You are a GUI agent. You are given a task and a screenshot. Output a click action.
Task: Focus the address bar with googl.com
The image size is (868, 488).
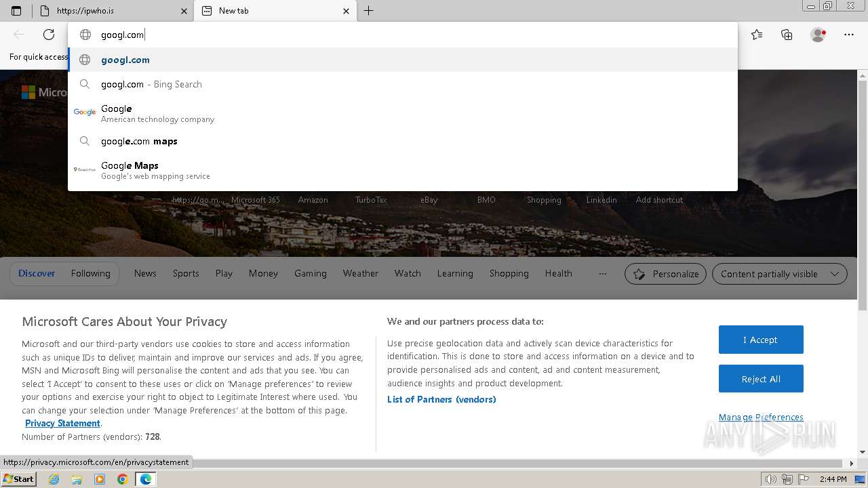tap(403, 35)
